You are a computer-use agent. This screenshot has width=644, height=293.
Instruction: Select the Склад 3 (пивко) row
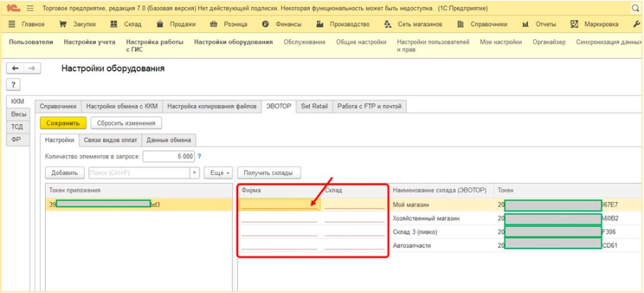(441, 232)
